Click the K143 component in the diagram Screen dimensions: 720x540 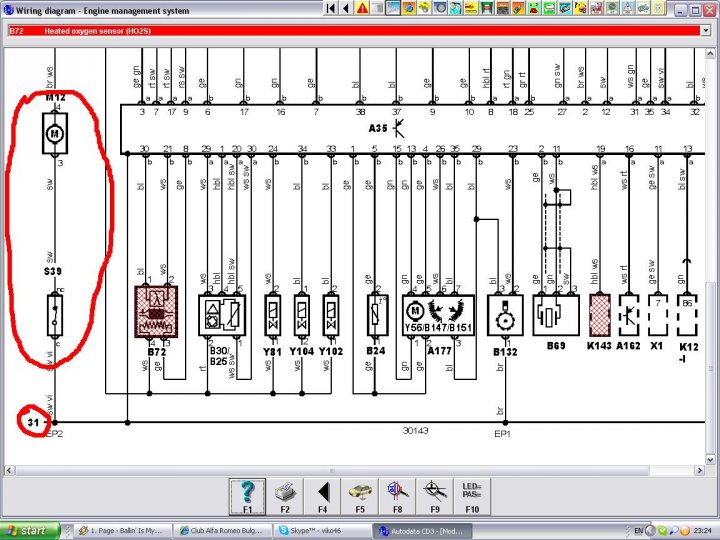click(600, 314)
